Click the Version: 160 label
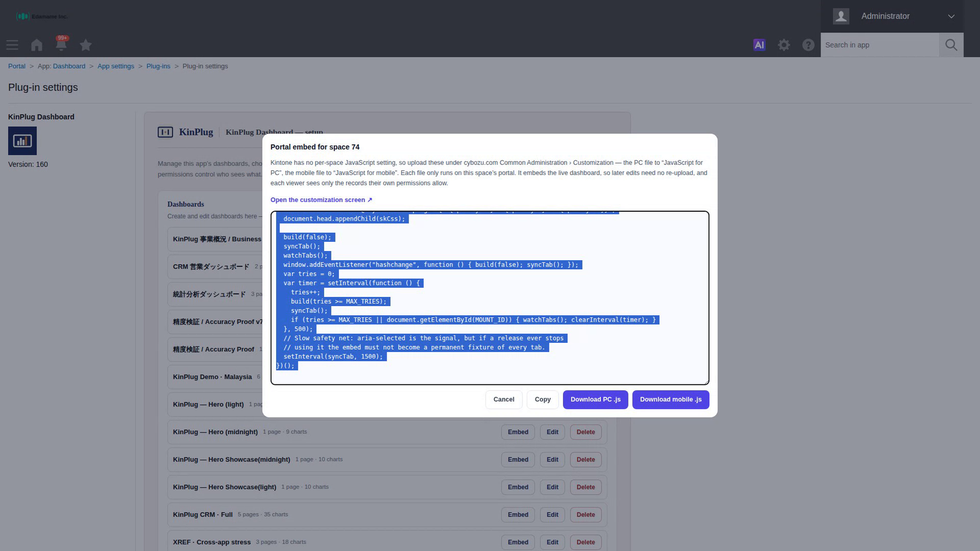Screen dimensions: 980x551 click(x=28, y=165)
